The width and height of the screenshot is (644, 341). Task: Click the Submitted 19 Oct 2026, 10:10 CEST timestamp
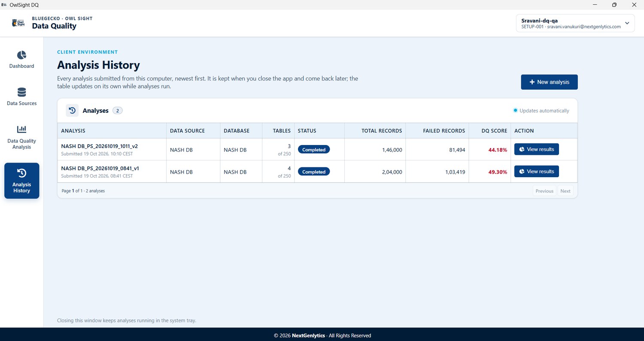pos(97,154)
